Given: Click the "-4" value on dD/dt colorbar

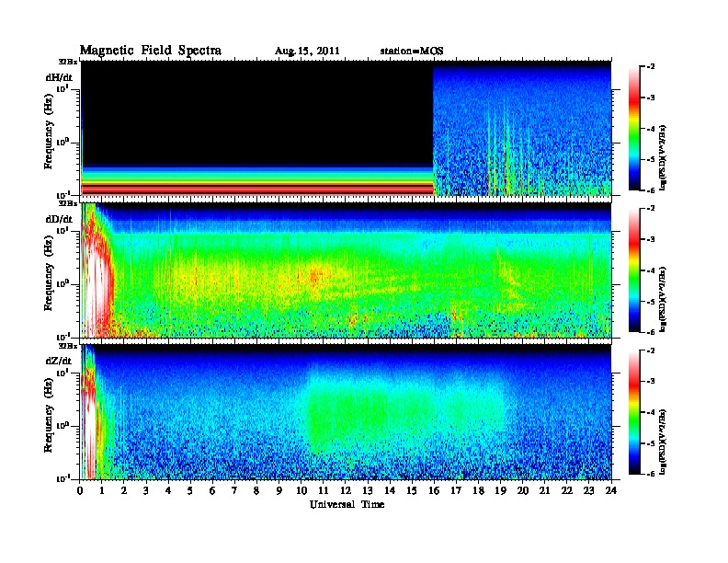Looking at the screenshot, I should (x=651, y=270).
